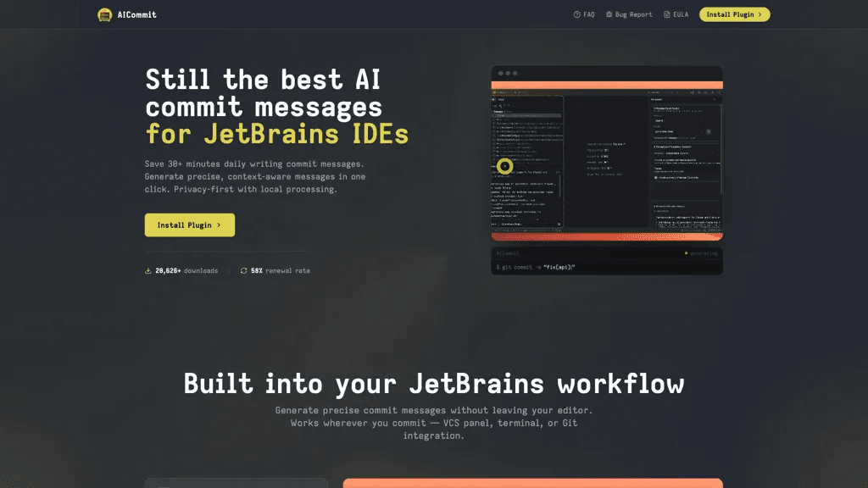The image size is (868, 488).
Task: Click the yellow highlight circle in the IDE demo
Action: click(504, 166)
